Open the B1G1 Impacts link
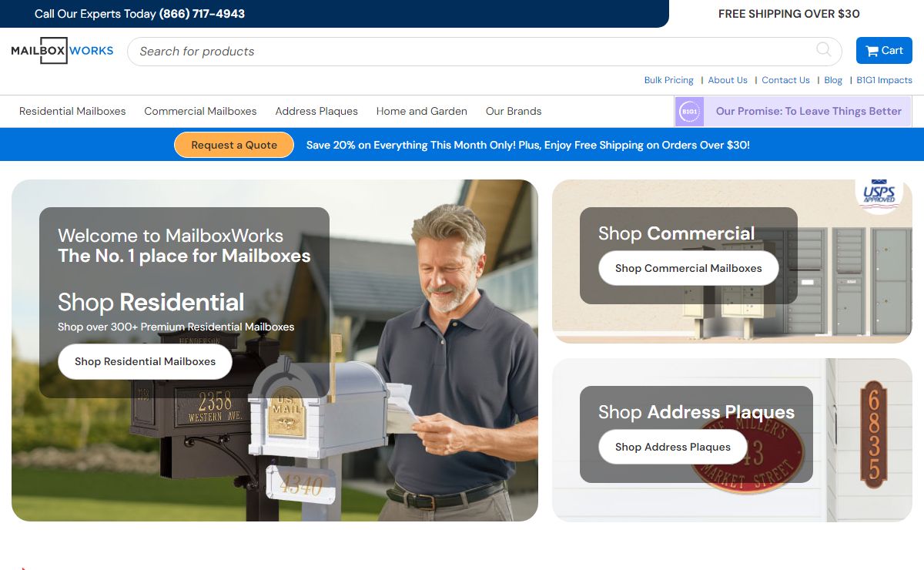 click(884, 80)
